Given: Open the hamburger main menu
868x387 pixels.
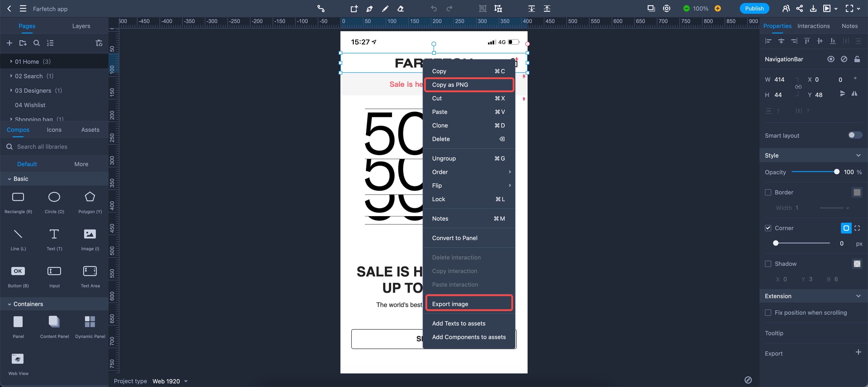Looking at the screenshot, I should coord(23,8).
